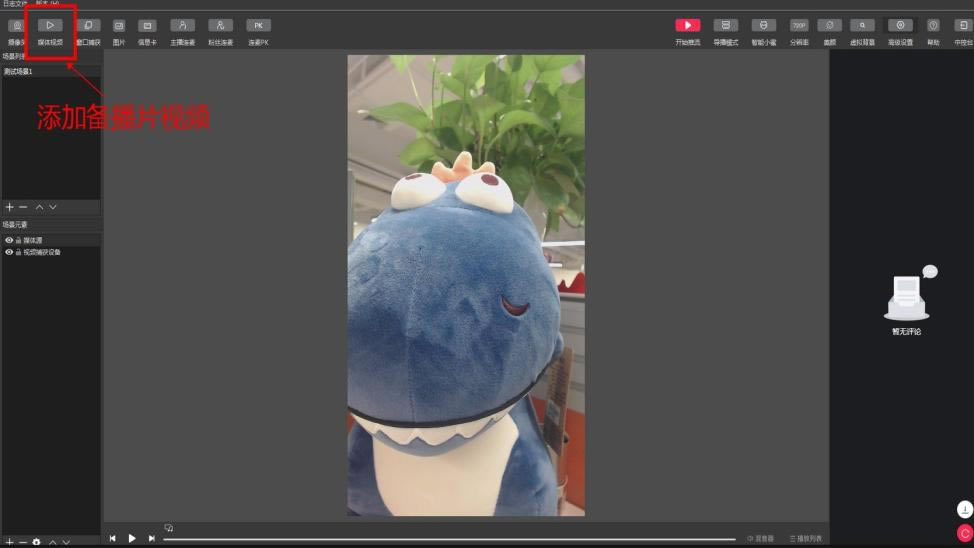974x548 pixels.
Task: Click the media playback progress bar
Action: click(450, 539)
